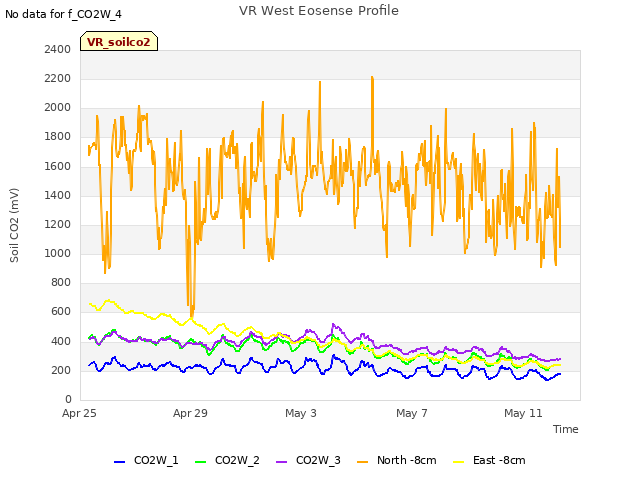The image size is (640, 480).
Task: Click the 2000 y-axis tick label
Action: click(58, 108)
